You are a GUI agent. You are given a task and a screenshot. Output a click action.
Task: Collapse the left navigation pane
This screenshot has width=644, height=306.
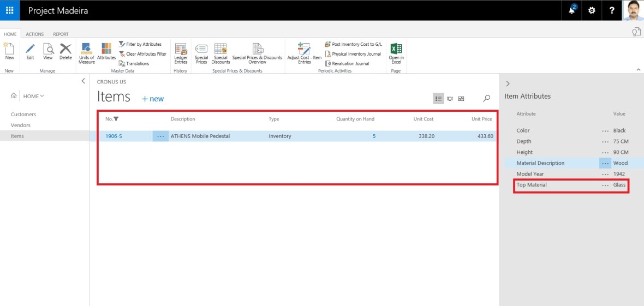tap(83, 81)
